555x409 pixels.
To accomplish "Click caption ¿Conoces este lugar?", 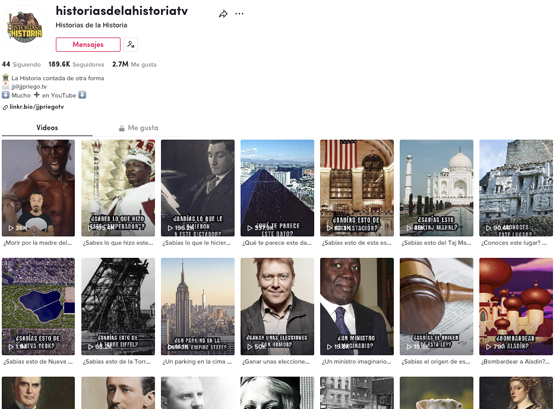I will tap(514, 243).
